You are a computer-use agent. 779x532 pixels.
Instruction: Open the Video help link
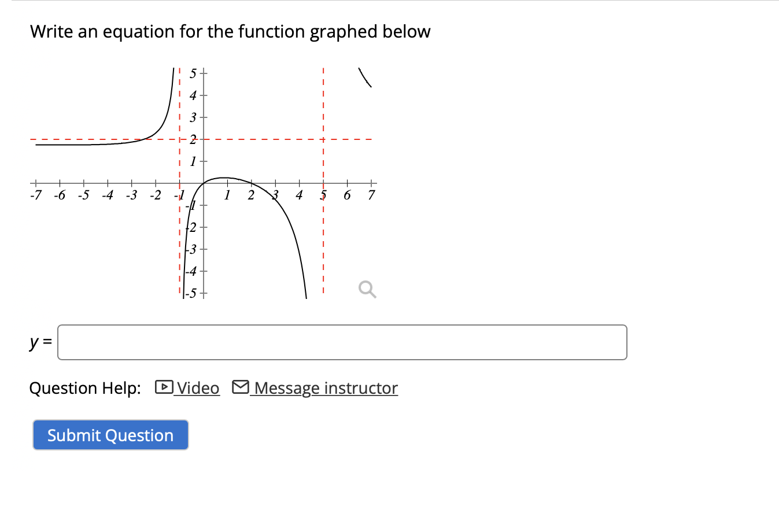tap(198, 388)
